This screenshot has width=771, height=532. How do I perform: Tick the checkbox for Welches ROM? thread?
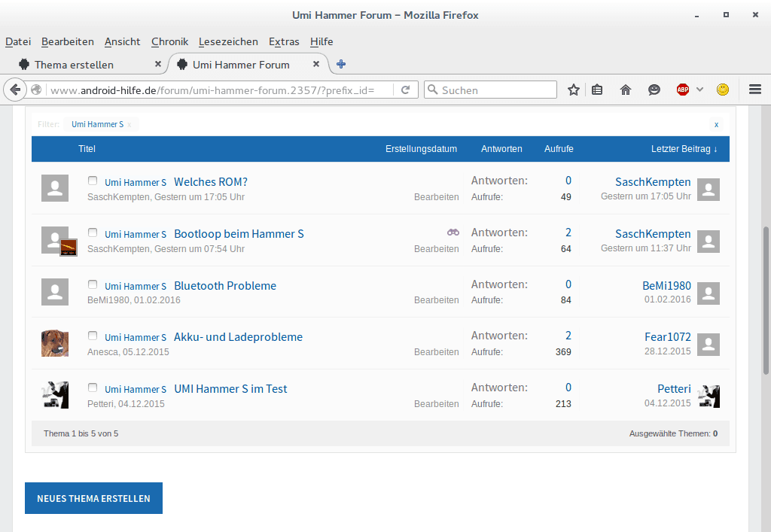(93, 181)
